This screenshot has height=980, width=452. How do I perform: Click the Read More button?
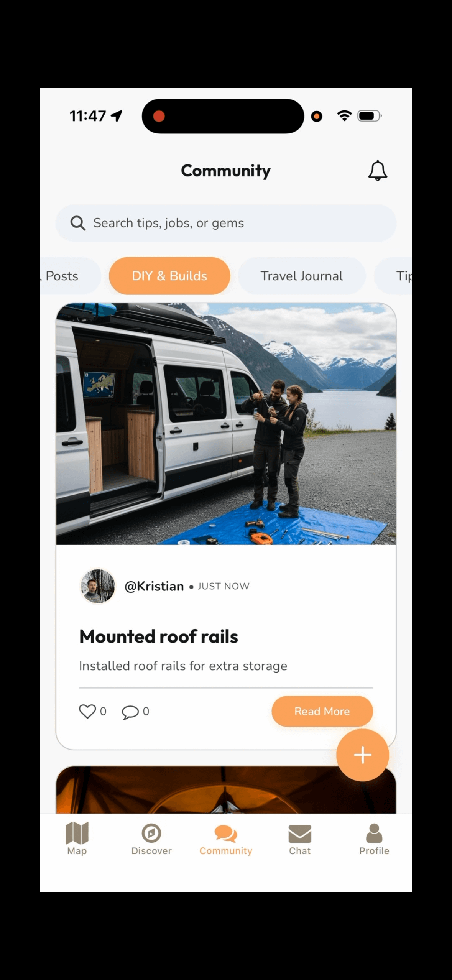coord(322,711)
